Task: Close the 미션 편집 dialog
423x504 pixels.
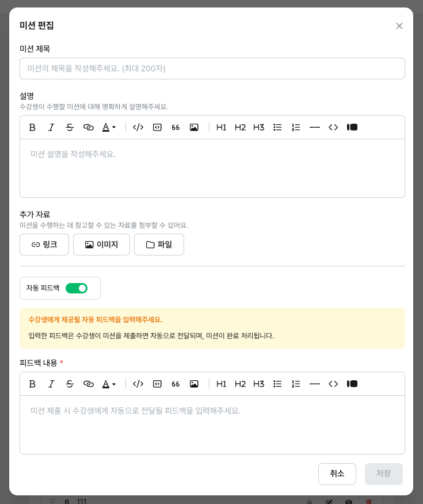Action: pos(399,26)
